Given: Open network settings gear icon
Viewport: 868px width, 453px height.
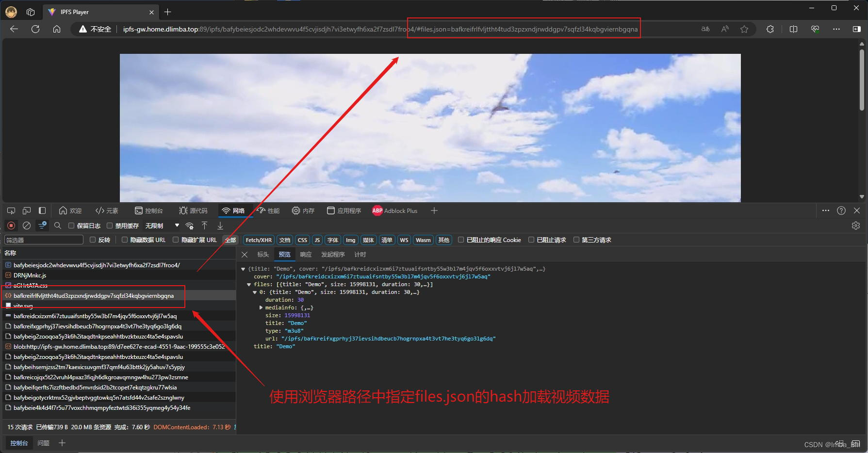Looking at the screenshot, I should click(x=856, y=226).
